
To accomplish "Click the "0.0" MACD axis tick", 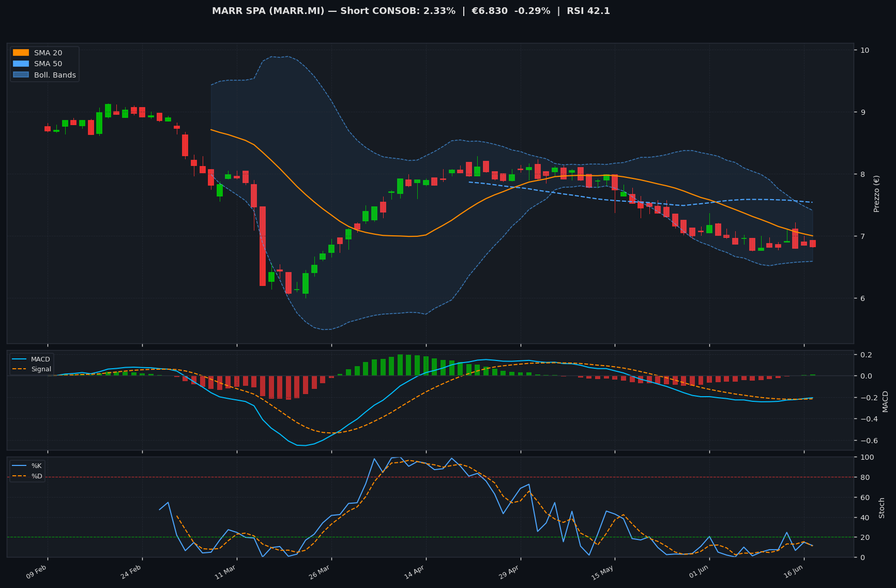I will tap(866, 376).
